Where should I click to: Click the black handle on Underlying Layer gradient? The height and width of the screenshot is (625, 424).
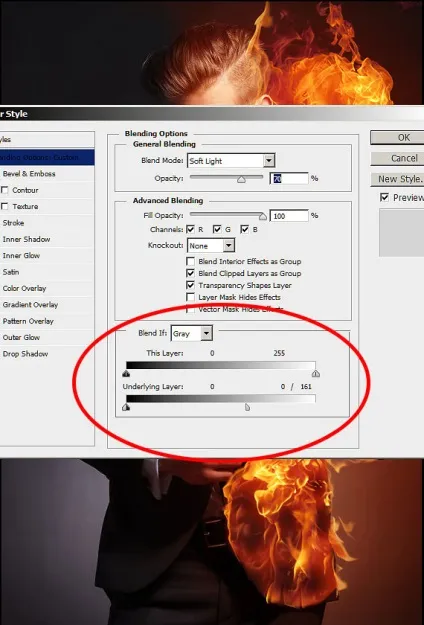[x=126, y=407]
